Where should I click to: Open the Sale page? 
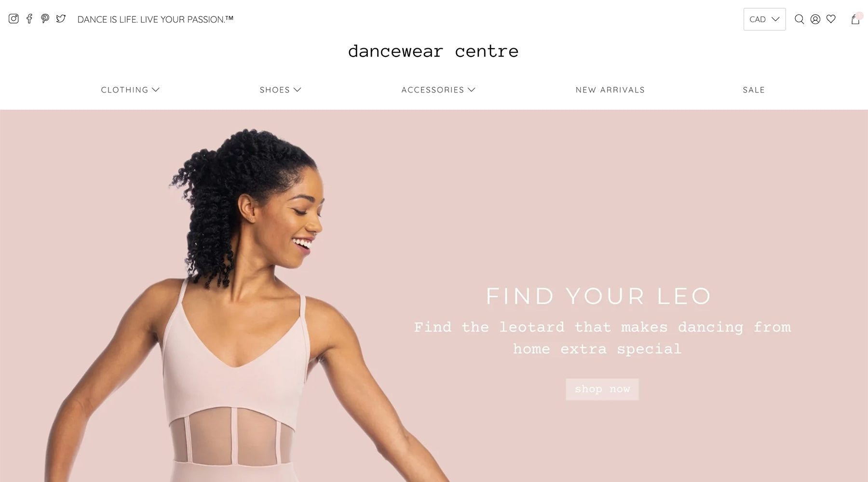[754, 90]
